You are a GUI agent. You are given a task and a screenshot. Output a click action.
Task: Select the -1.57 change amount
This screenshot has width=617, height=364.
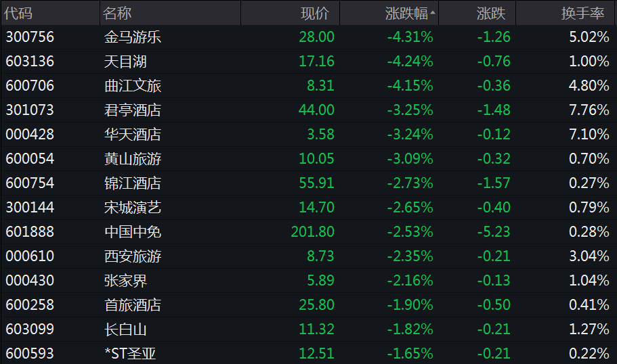[494, 183]
